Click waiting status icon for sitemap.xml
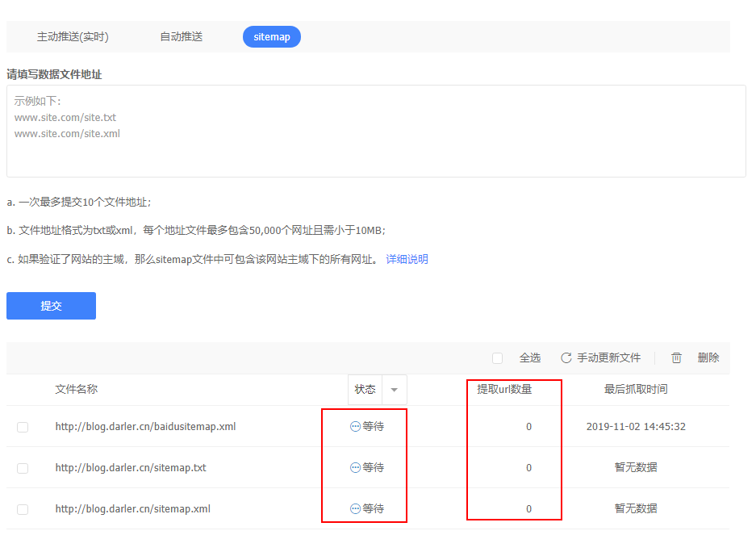Image resolution: width=756 pixels, height=535 pixels. tap(355, 508)
